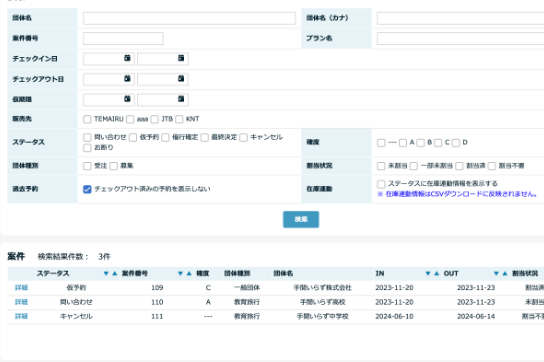Screen dimensions: 544x362
Task: Open calendar for checkout start date
Action: tap(127, 78)
